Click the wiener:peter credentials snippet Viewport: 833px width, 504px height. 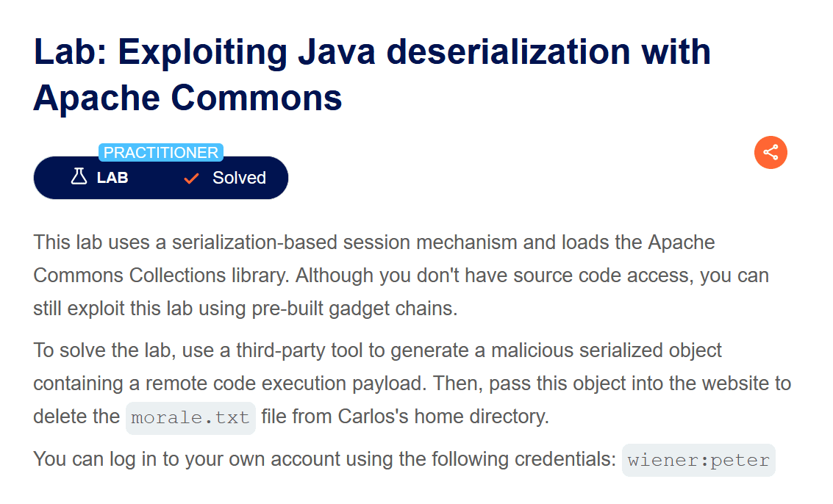click(x=697, y=460)
